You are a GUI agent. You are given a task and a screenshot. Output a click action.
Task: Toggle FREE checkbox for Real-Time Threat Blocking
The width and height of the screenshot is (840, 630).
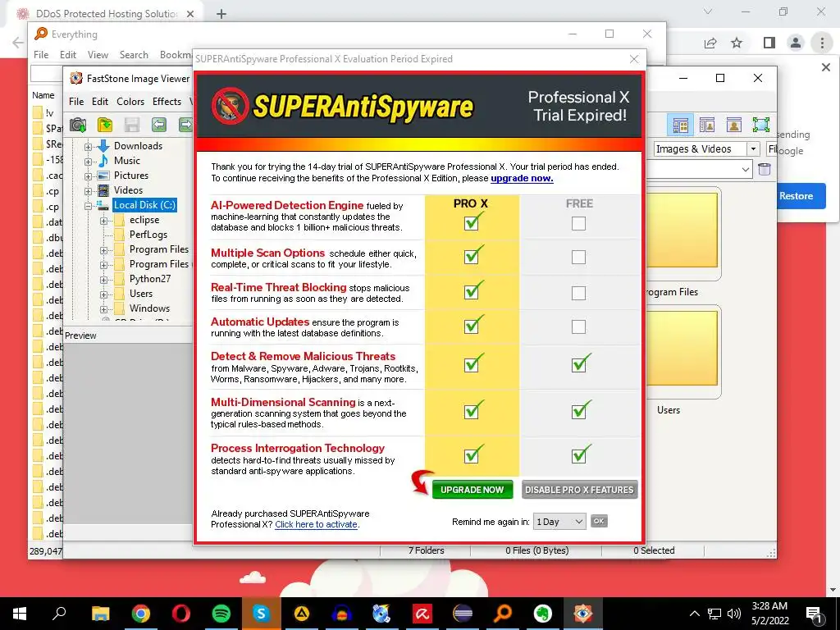point(578,293)
